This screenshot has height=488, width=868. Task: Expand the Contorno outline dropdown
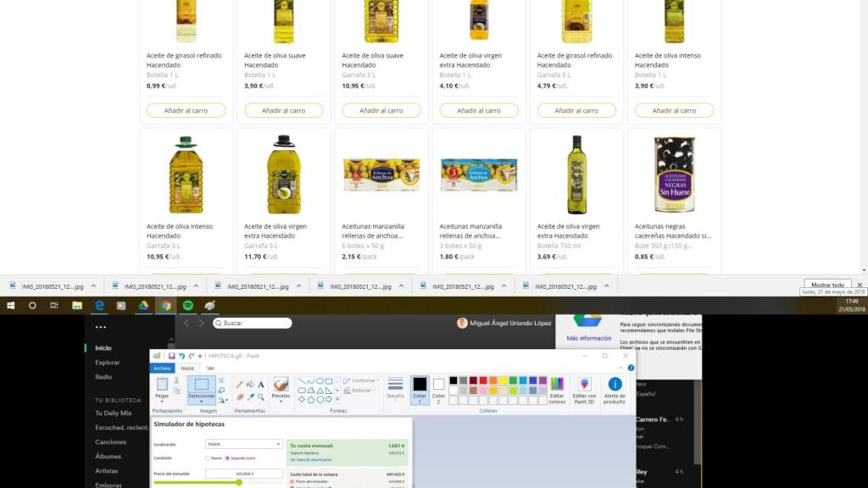pos(376,381)
